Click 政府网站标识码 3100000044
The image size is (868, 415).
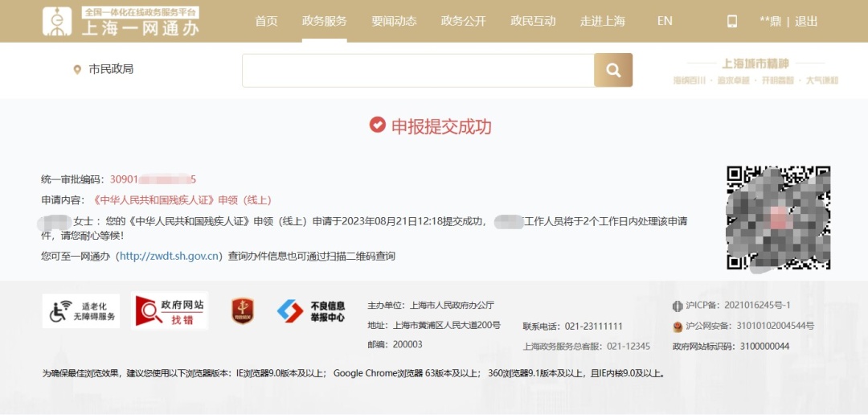pos(731,347)
